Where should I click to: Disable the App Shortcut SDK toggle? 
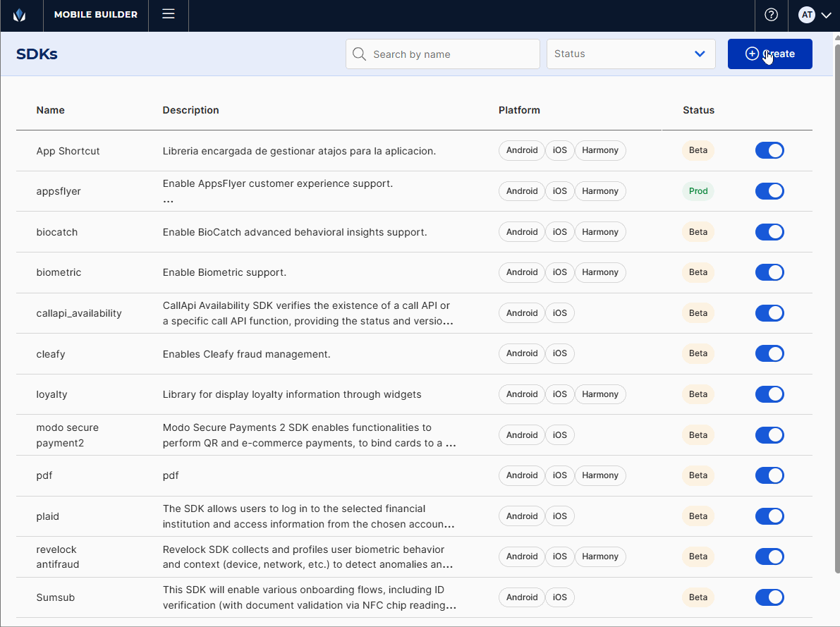pyautogui.click(x=769, y=150)
